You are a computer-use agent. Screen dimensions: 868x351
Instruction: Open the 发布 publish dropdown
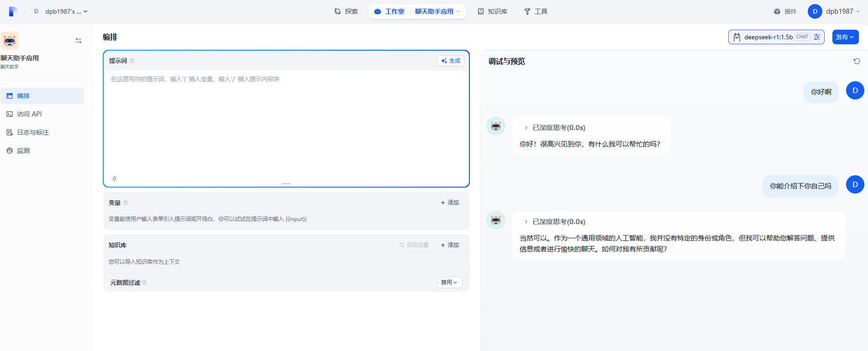pos(845,37)
